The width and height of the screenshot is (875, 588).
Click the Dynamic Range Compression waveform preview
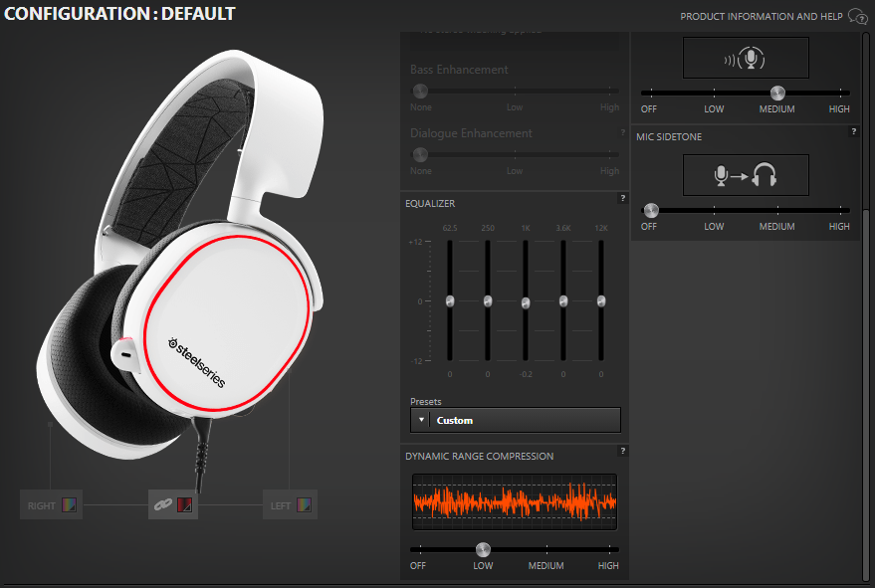pos(515,501)
